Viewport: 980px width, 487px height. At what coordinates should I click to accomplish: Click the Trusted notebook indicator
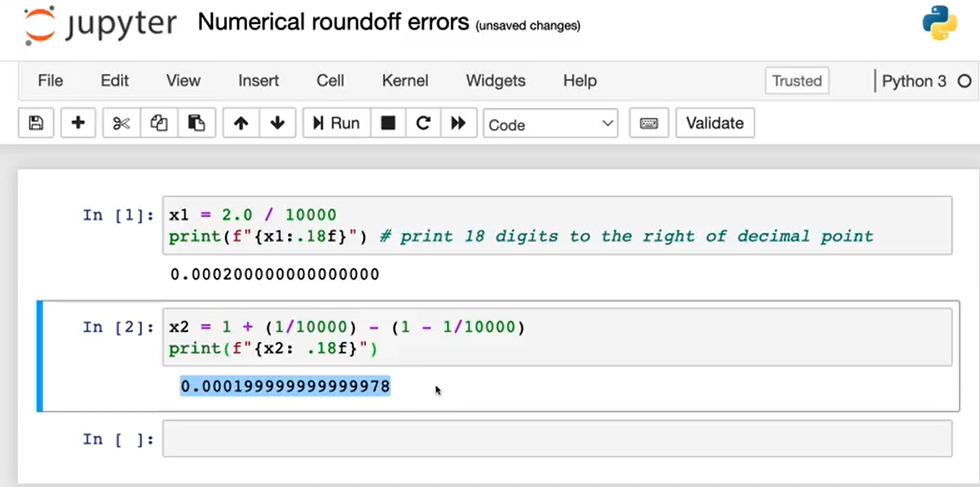click(797, 81)
